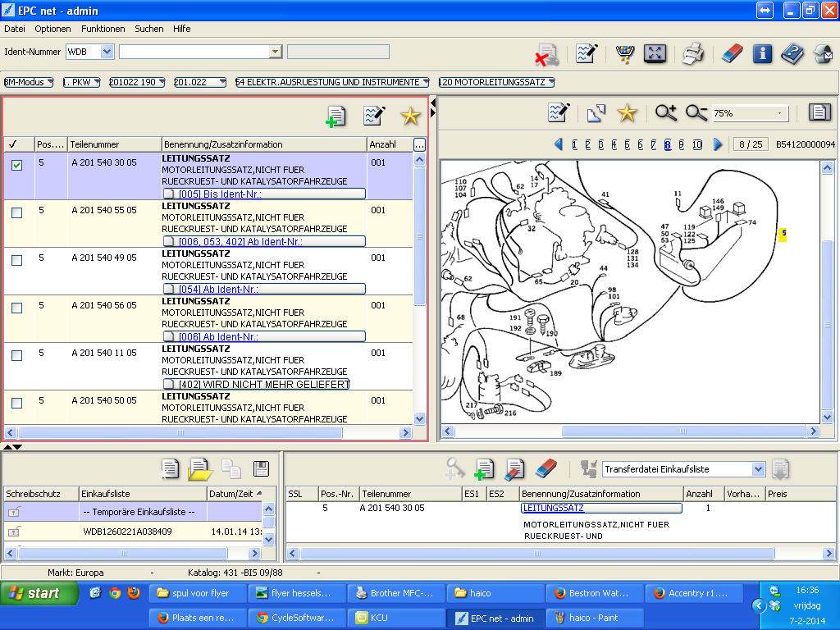The height and width of the screenshot is (630, 840).
Task: Zoom out of the diagram
Action: click(x=696, y=113)
